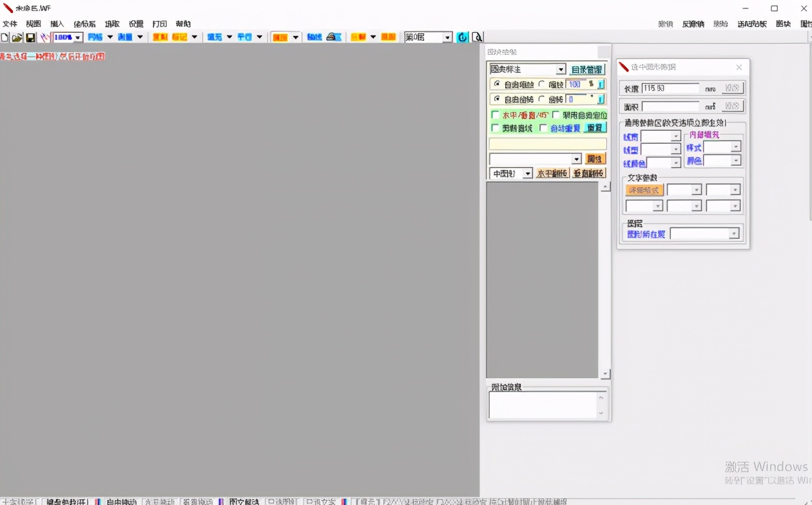Viewport: 812px width, 505px height.
Task: Open the 图类标注 category dropdown
Action: 561,70
